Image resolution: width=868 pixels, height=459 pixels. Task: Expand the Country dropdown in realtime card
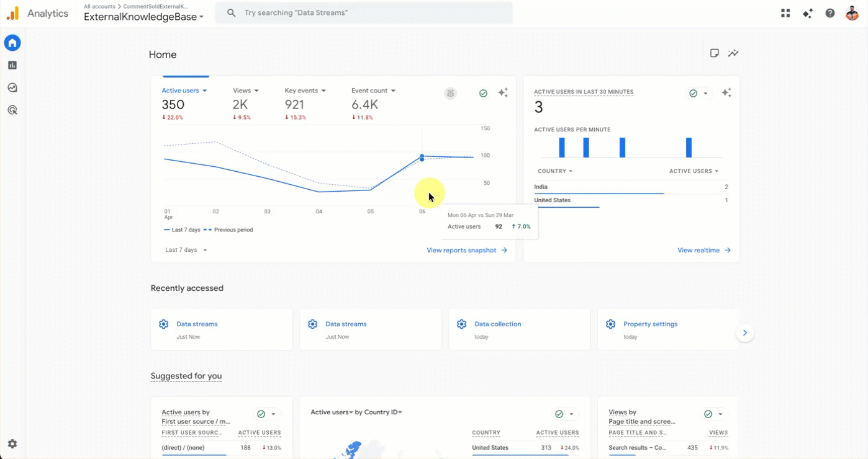point(555,171)
